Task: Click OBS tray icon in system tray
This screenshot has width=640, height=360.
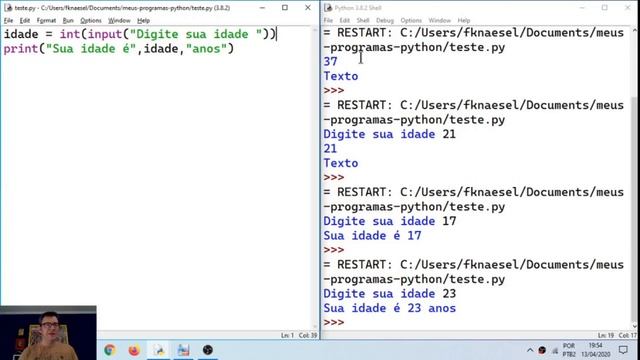Action: click(x=542, y=350)
